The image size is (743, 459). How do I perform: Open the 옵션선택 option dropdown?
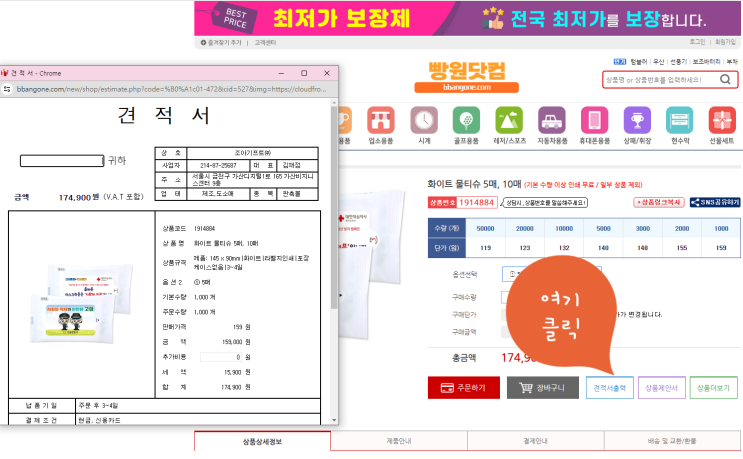coord(552,274)
